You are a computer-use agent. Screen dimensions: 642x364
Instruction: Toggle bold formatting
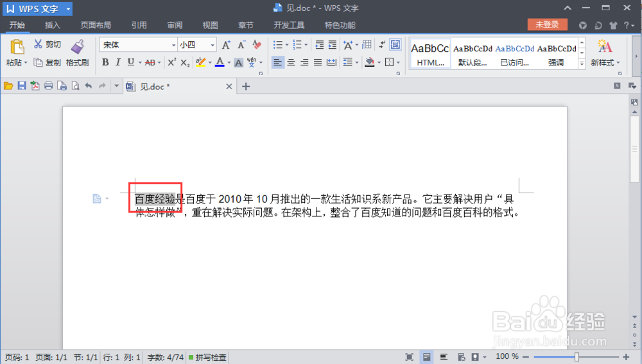[105, 62]
